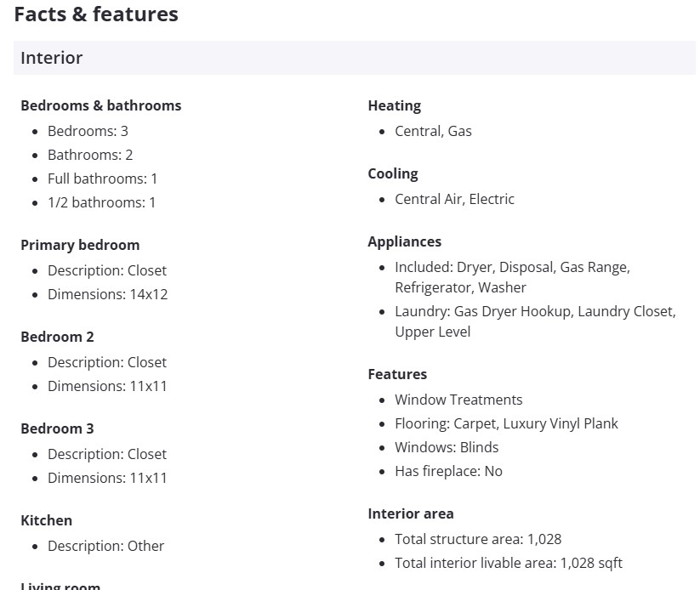Click the Primary bedroom heading
Image resolution: width=700 pixels, height=590 pixels.
click(80, 245)
